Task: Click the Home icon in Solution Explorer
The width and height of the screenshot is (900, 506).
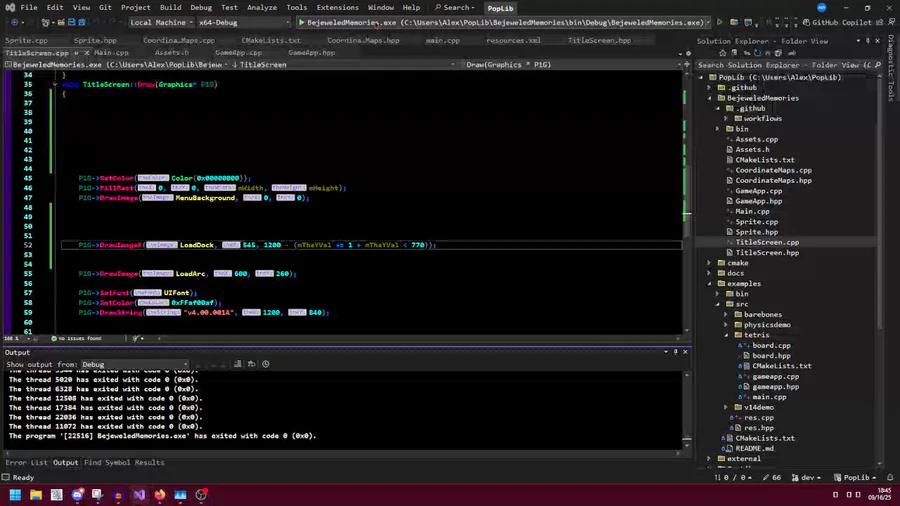Action: (x=723, y=53)
